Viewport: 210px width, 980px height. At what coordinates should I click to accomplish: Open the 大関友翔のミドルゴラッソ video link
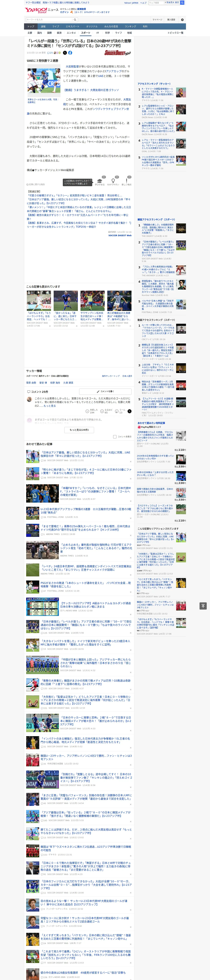pos(91,90)
